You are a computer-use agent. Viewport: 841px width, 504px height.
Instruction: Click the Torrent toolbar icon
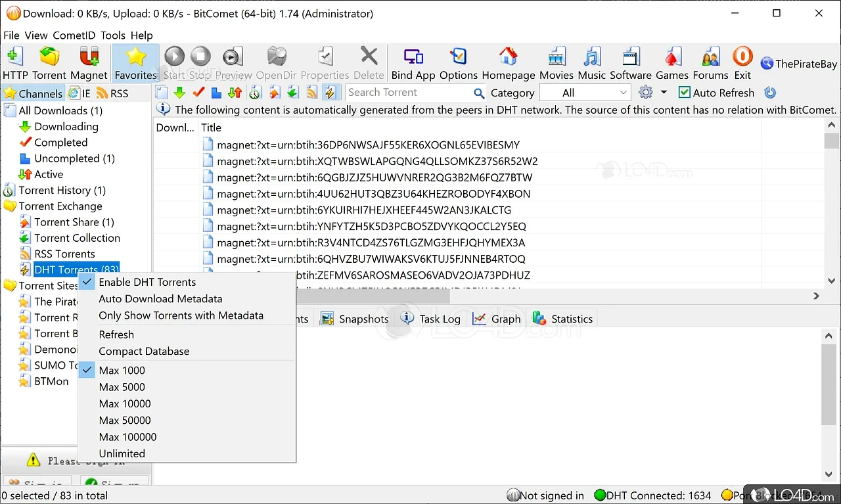(x=49, y=57)
